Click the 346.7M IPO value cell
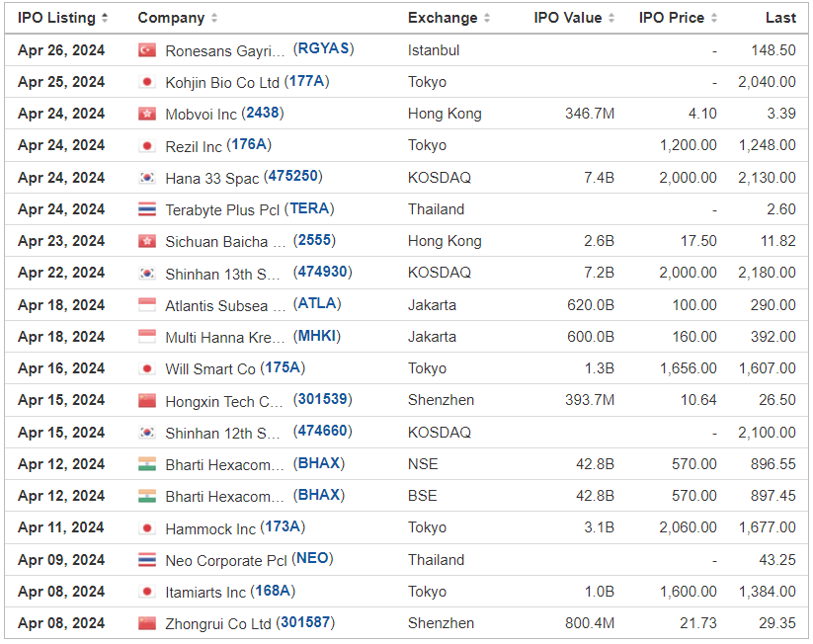The height and width of the screenshot is (644, 813). [x=590, y=113]
